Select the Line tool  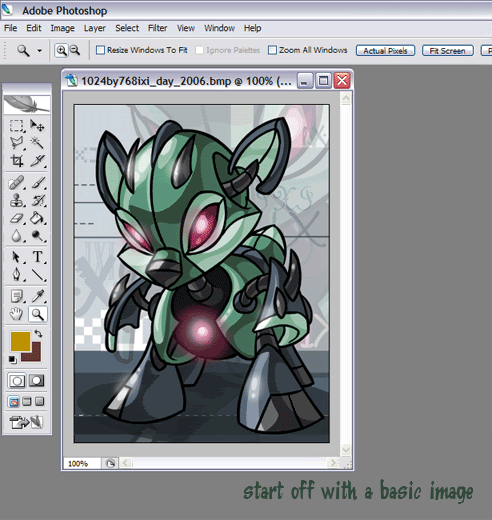37,275
